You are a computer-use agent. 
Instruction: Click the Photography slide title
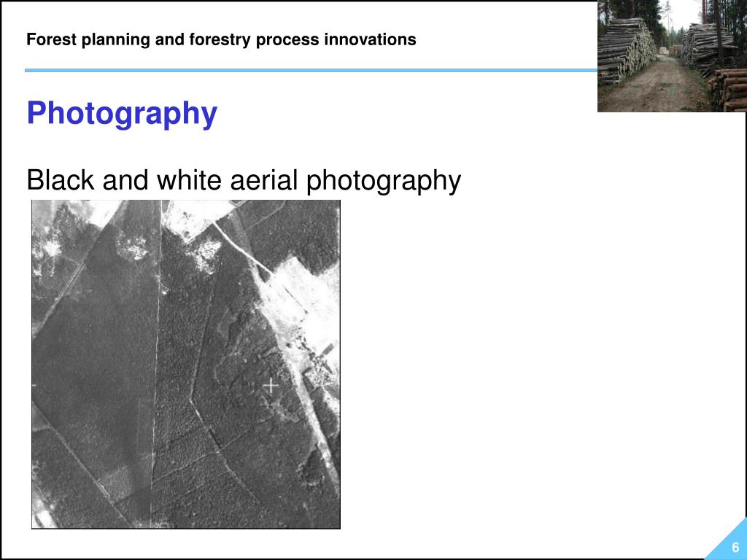pyautogui.click(x=122, y=114)
